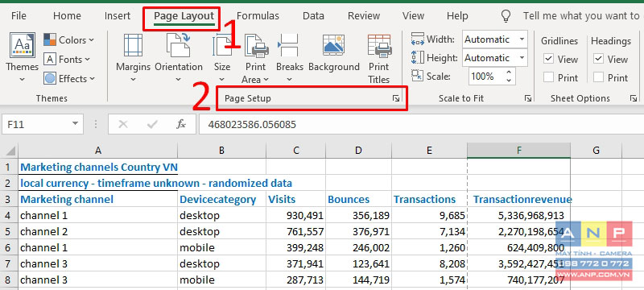Click the Width scale icon
This screenshot has width=644, height=290.
point(417,39)
